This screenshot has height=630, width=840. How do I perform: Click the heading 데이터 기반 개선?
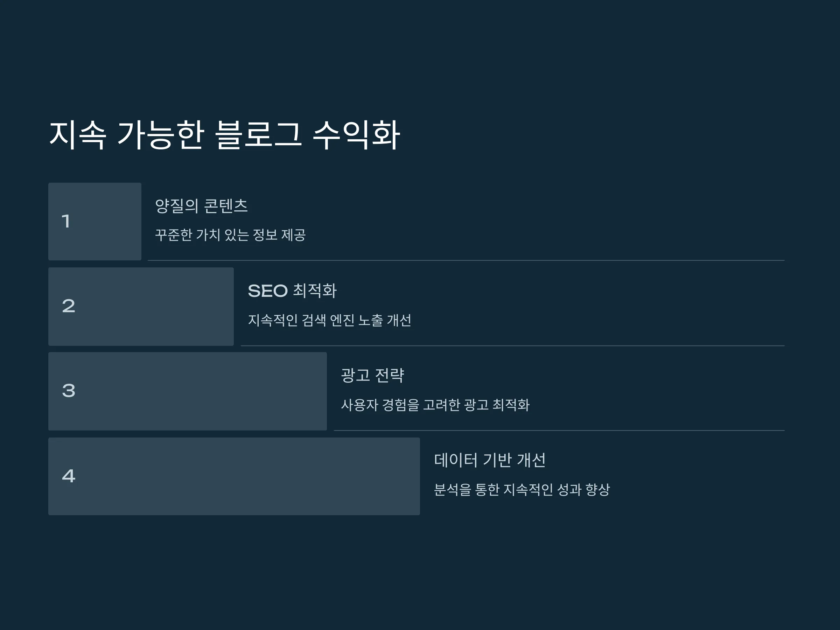tap(490, 460)
